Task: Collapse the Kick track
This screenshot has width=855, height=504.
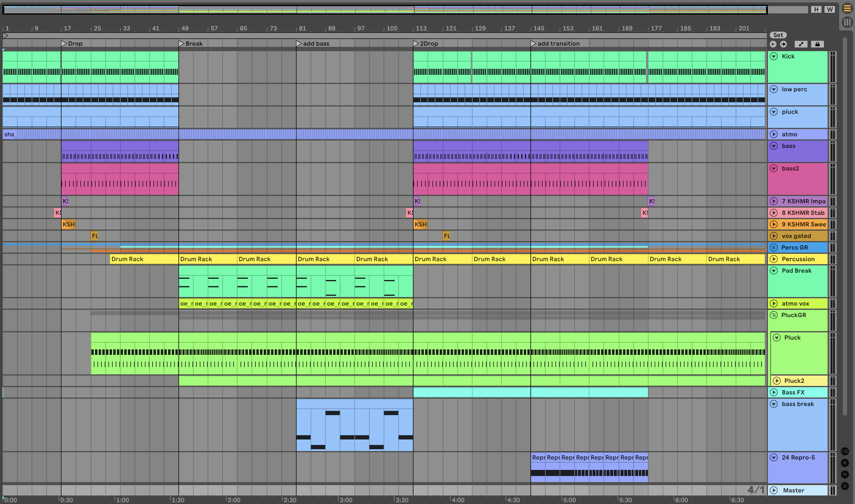Action: click(774, 56)
